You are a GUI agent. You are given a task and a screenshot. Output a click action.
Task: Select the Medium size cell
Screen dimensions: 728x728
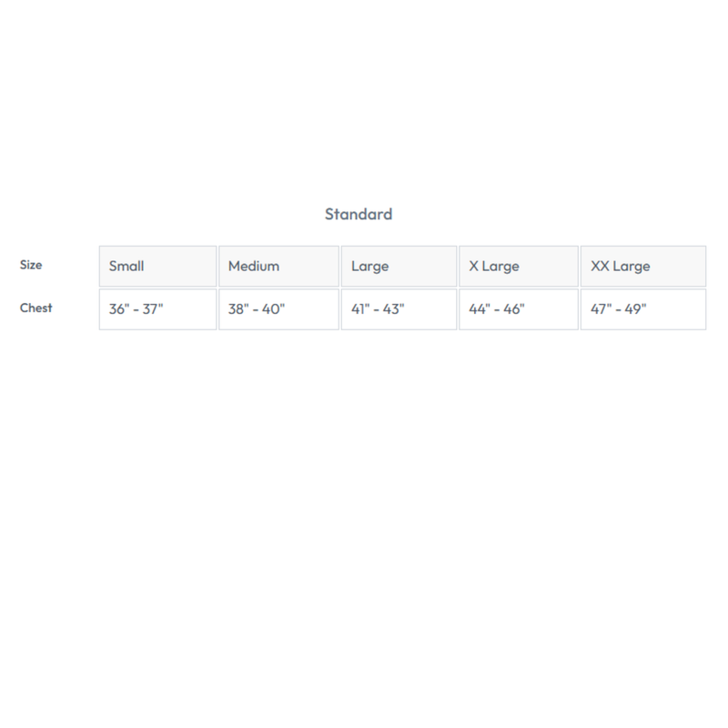[278, 267]
